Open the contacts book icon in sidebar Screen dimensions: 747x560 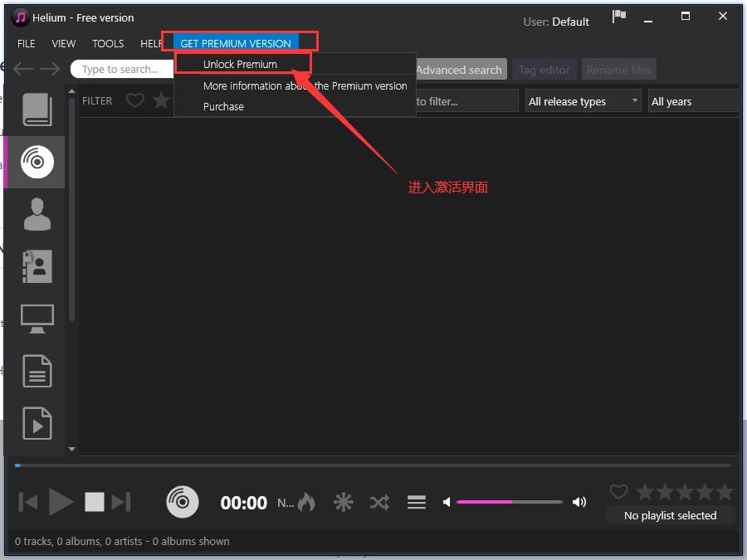tap(37, 266)
